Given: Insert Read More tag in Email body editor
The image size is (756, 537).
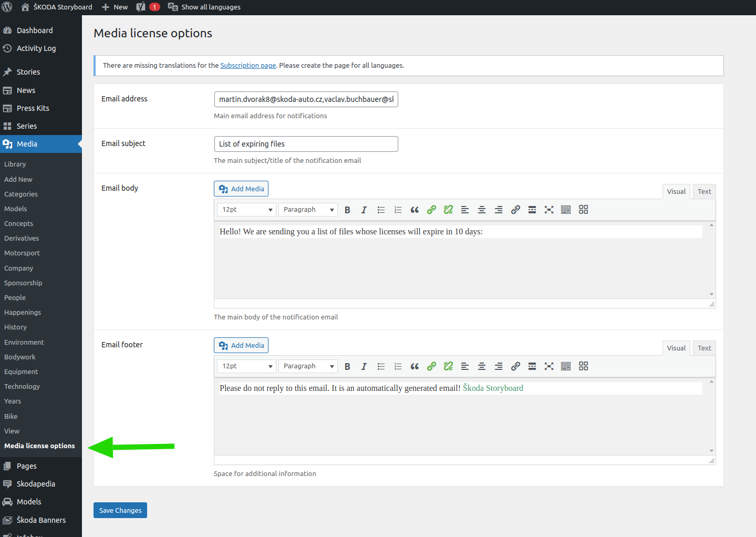Looking at the screenshot, I should click(532, 210).
